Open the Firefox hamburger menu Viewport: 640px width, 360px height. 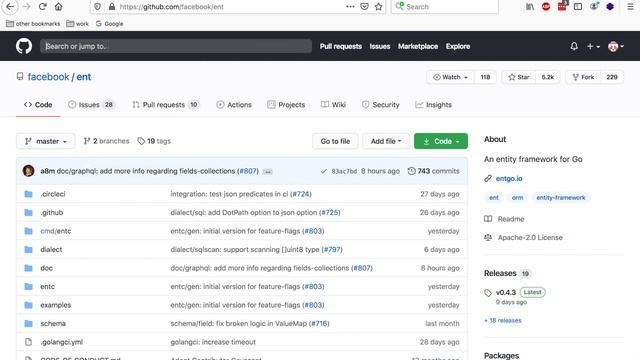[x=630, y=7]
